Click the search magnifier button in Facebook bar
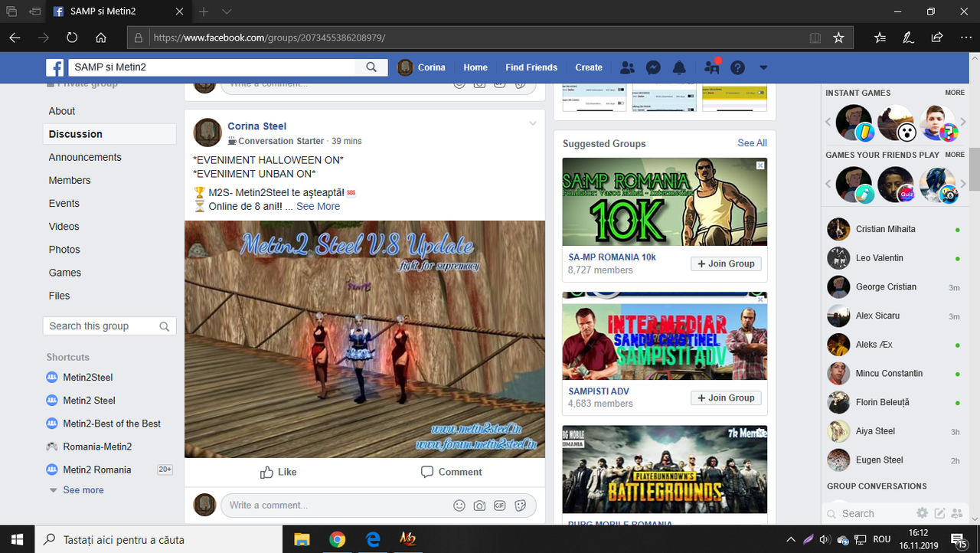The width and height of the screenshot is (980, 553). (371, 67)
